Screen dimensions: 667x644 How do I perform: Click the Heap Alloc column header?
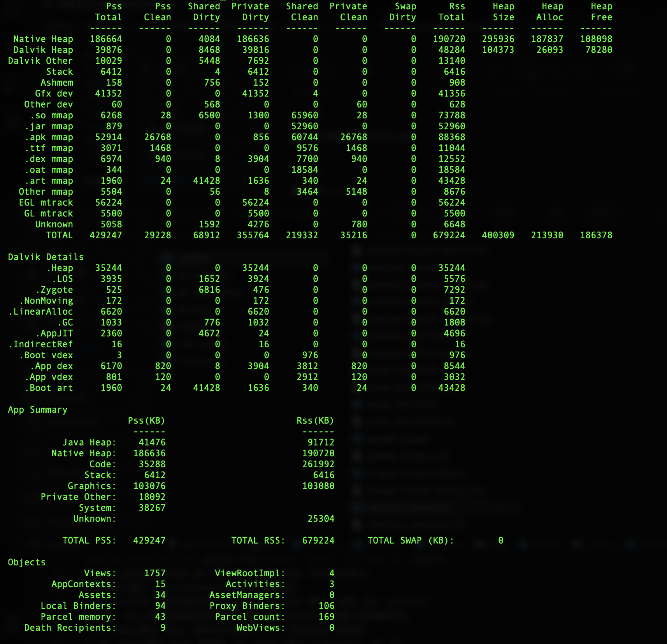click(549, 12)
